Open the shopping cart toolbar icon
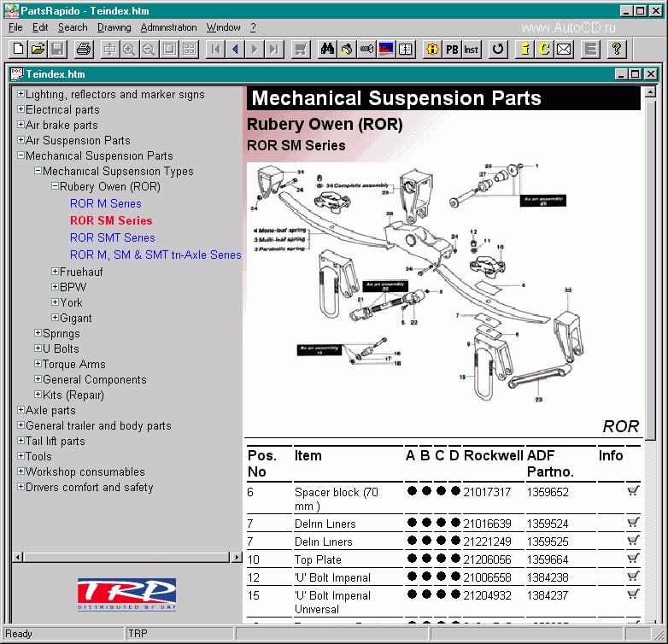The width and height of the screenshot is (668, 644). [x=302, y=50]
